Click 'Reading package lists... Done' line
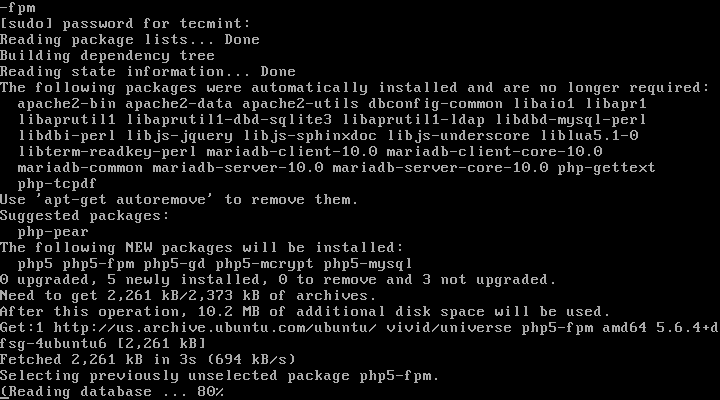The image size is (720, 400). (130, 39)
